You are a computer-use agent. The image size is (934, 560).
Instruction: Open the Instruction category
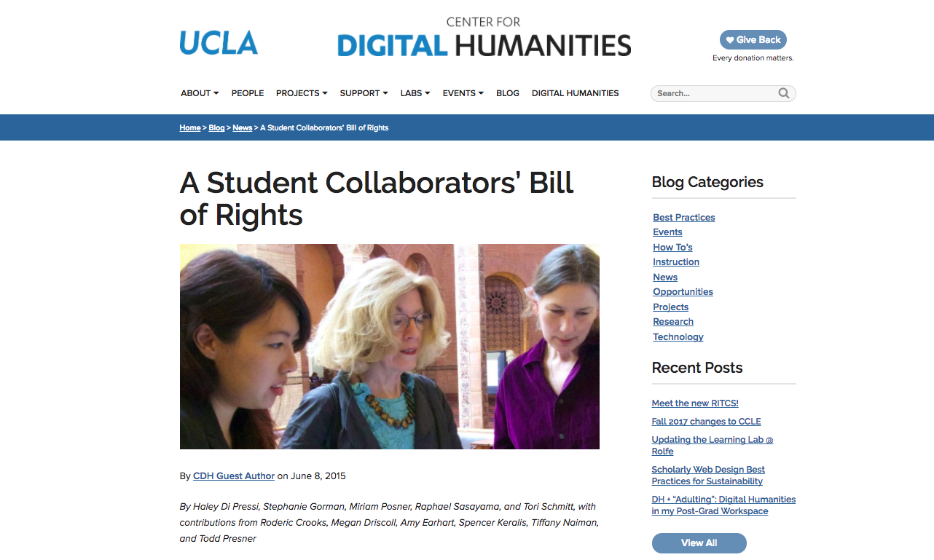click(676, 262)
